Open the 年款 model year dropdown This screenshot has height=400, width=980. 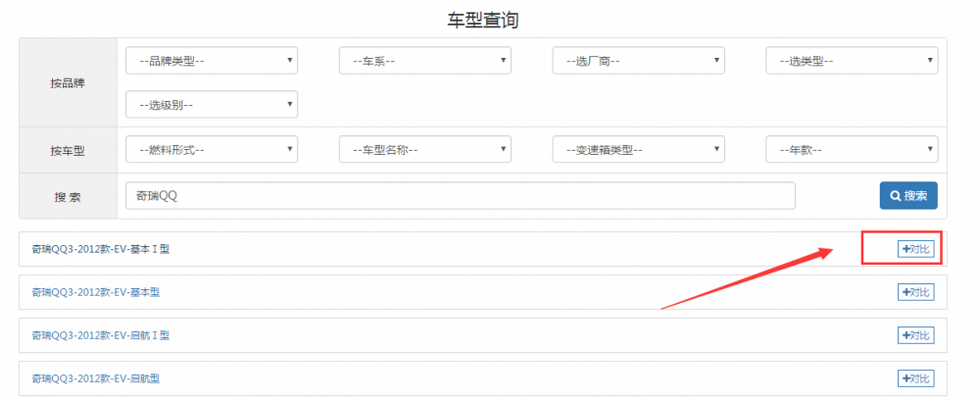[x=851, y=150]
